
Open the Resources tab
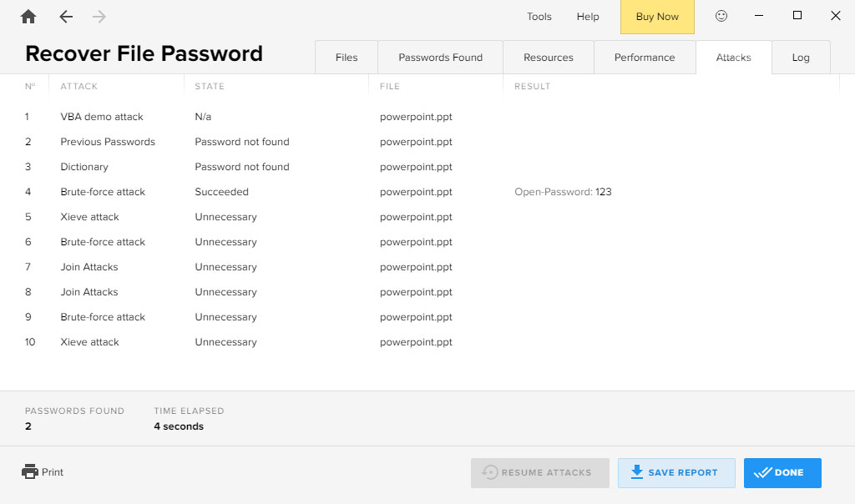548,58
